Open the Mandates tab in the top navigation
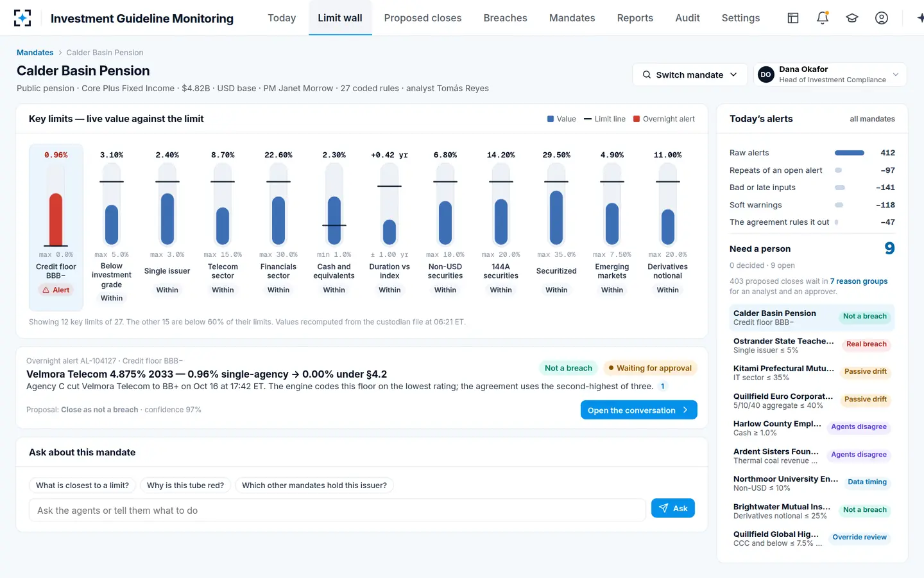924x578 pixels. point(572,18)
